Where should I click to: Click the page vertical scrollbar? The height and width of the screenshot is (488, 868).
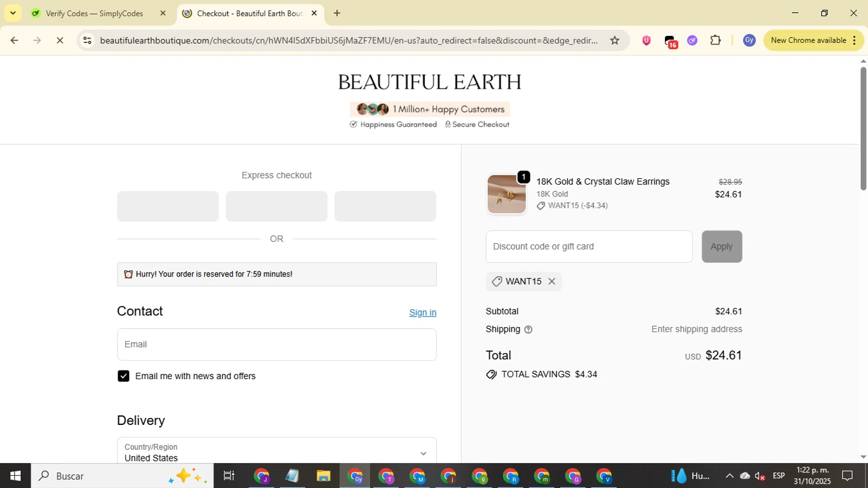(863, 129)
